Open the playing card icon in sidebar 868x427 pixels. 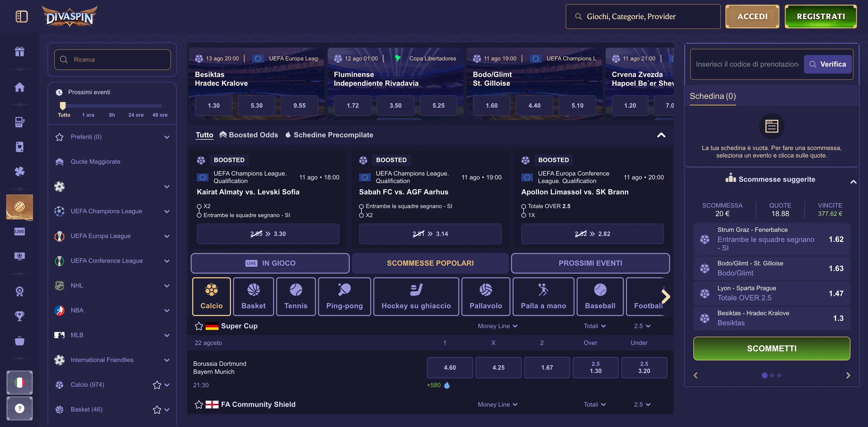tap(20, 147)
